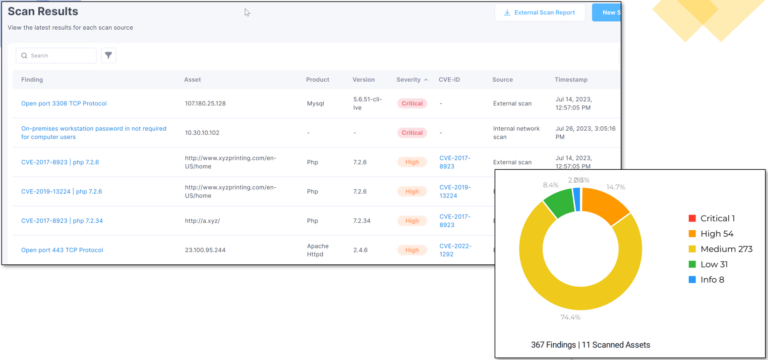Click the yellow Medium legend swatch

click(692, 249)
